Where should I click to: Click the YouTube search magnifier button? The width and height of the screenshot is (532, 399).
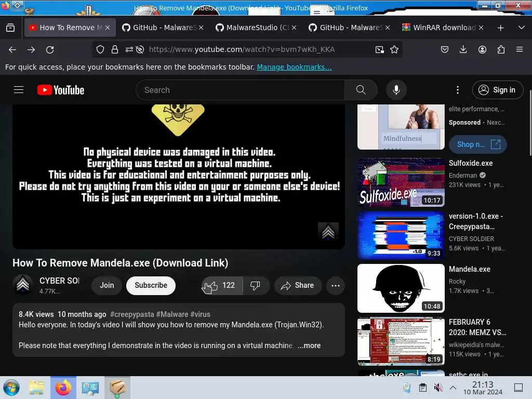[361, 90]
